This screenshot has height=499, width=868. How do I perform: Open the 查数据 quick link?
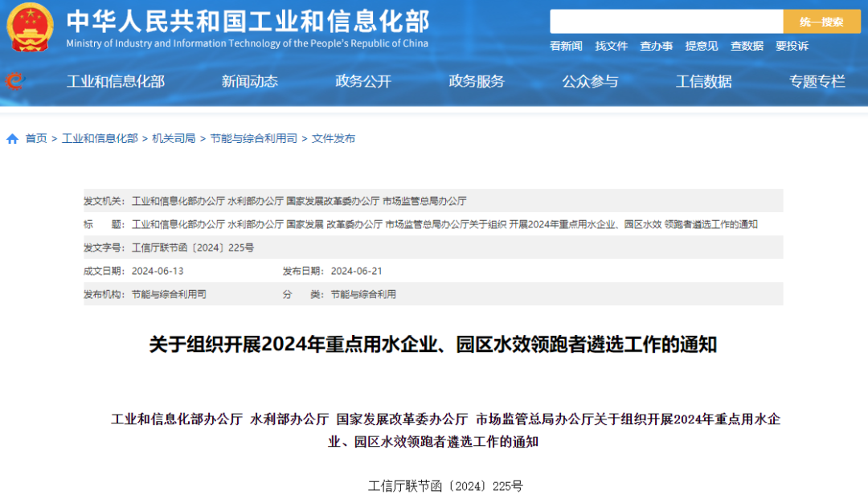[747, 47]
